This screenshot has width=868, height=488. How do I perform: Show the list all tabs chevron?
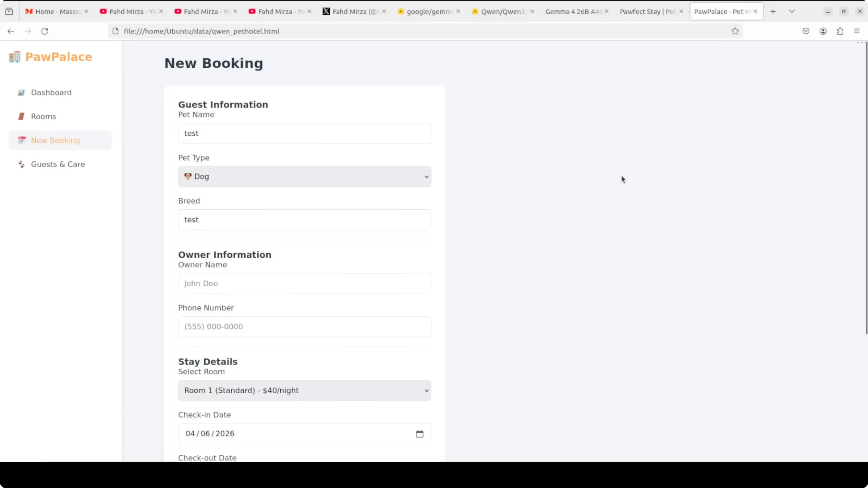tap(792, 12)
